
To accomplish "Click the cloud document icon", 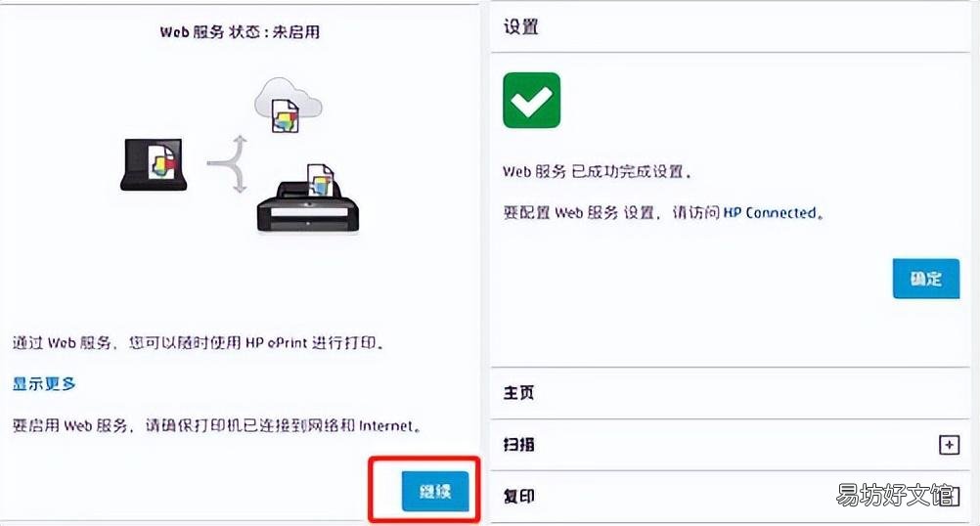I will [x=289, y=105].
